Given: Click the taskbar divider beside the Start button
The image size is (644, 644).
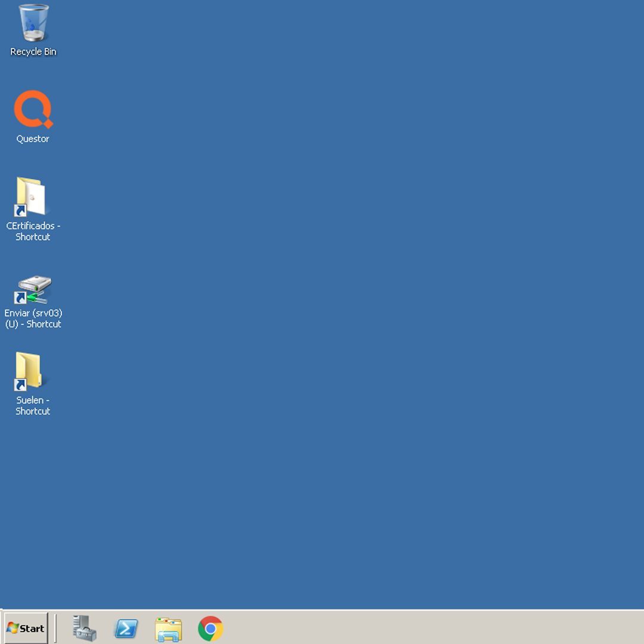Looking at the screenshot, I should 55,628.
